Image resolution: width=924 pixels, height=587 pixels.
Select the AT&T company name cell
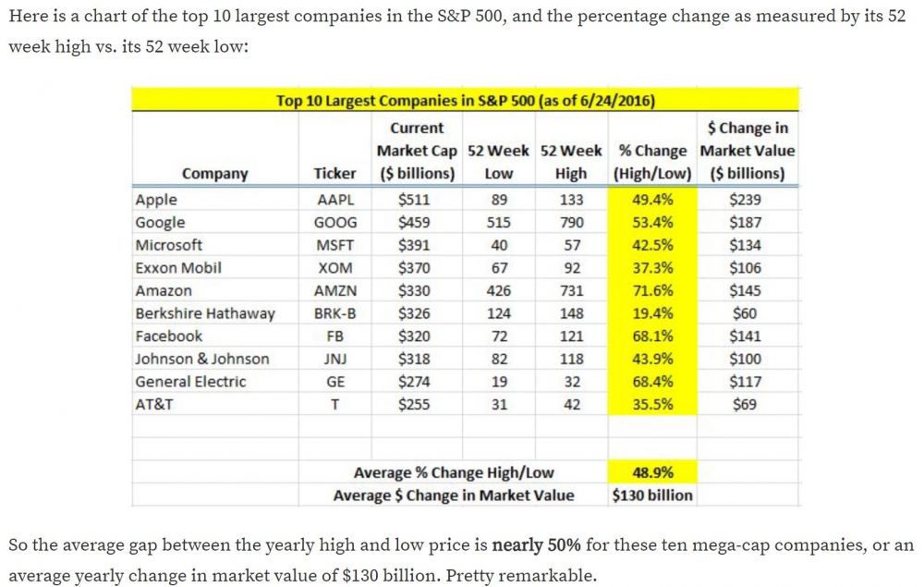pos(154,404)
